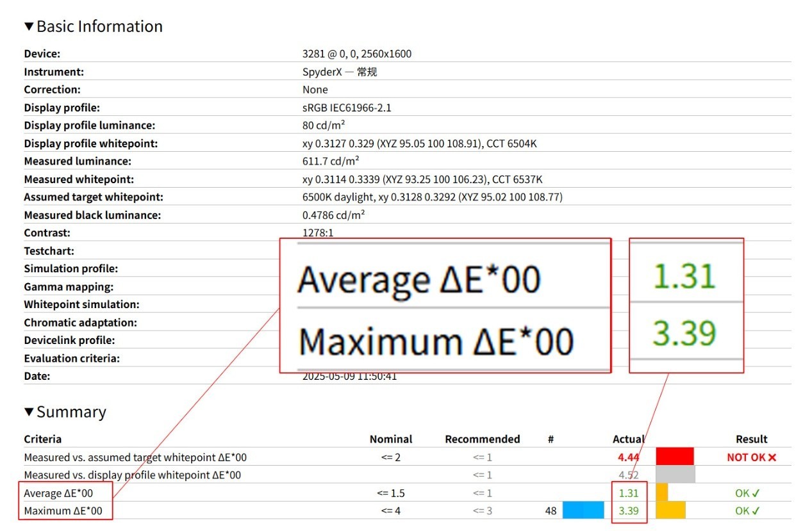
Task: Collapse the Summary section triangle
Action: click(x=29, y=412)
